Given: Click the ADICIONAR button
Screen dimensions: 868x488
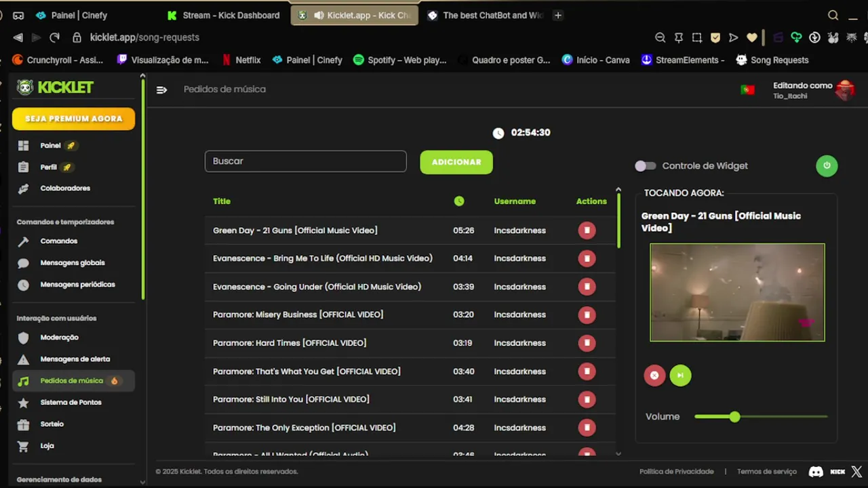Looking at the screenshot, I should click(x=456, y=162).
